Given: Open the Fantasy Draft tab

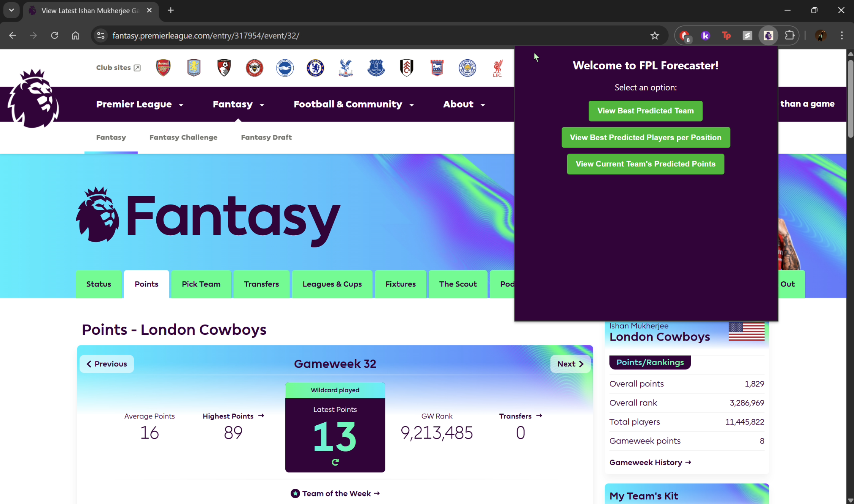Looking at the screenshot, I should click(266, 137).
